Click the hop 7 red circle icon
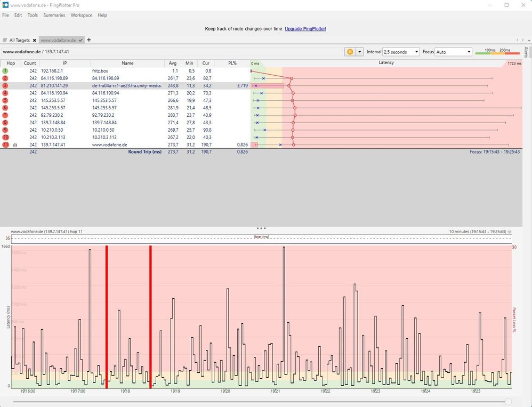 point(5,115)
